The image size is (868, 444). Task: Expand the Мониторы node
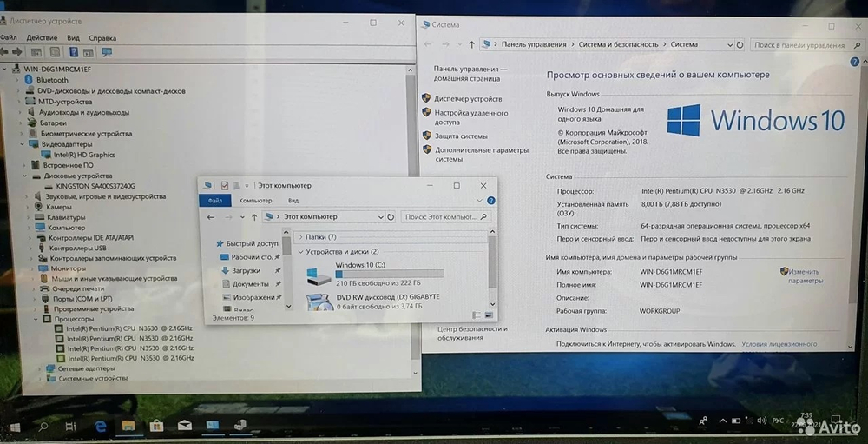pos(33,268)
